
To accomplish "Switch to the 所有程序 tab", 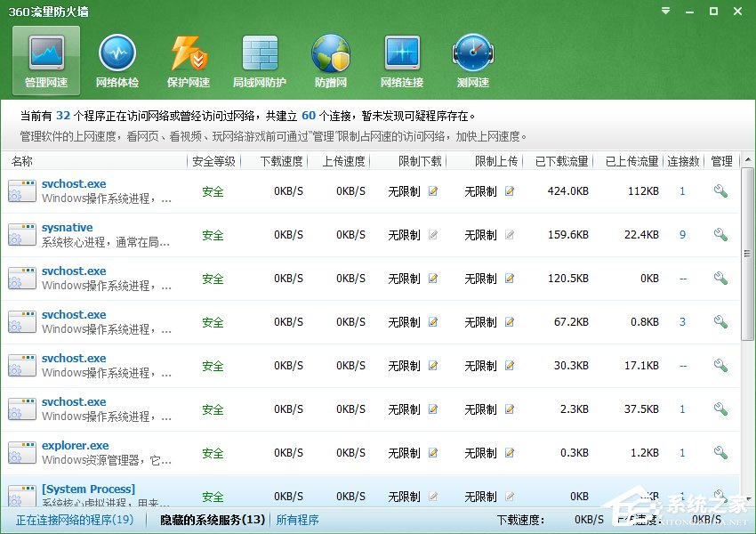I will pos(297,520).
